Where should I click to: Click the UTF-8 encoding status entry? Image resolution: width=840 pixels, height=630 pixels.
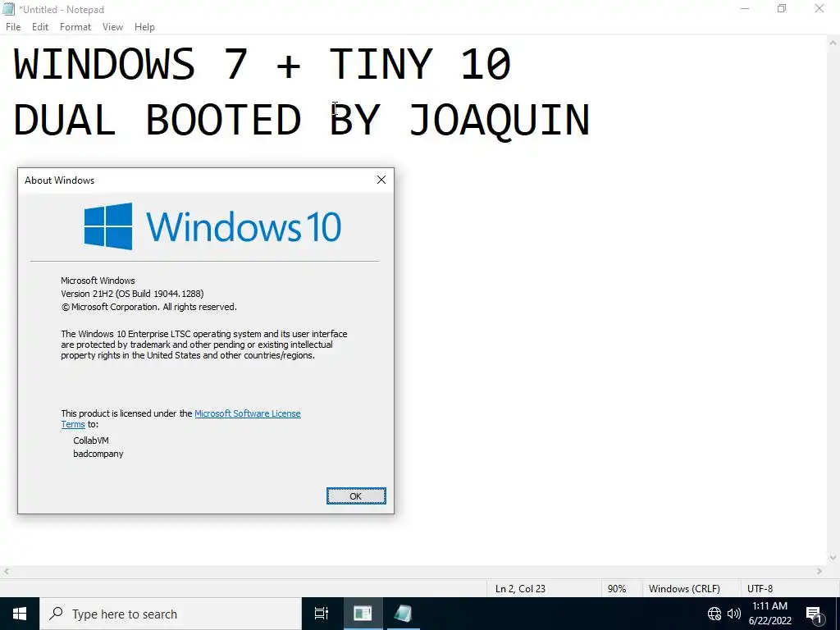pos(760,589)
